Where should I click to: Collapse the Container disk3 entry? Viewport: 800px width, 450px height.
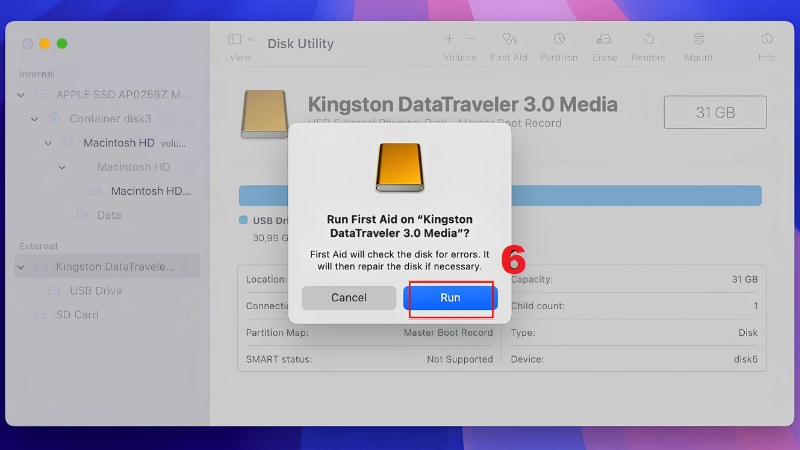click(35, 119)
